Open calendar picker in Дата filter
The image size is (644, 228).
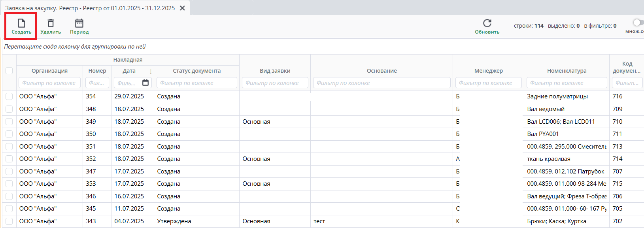[145, 83]
